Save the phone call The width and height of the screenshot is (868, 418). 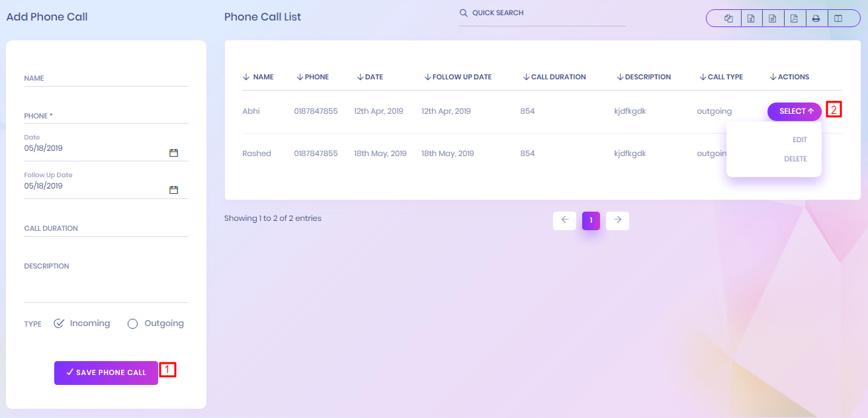106,372
